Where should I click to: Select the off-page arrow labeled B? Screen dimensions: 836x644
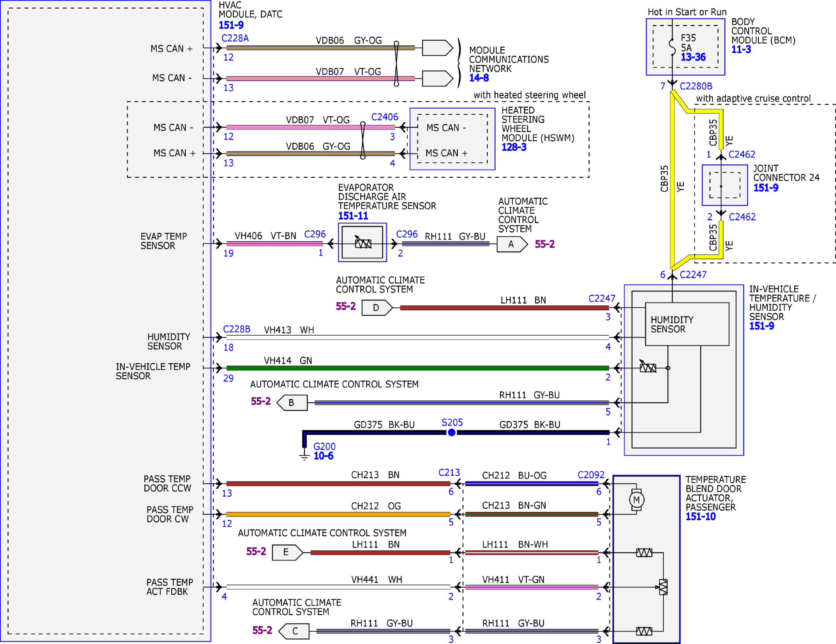pos(292,403)
